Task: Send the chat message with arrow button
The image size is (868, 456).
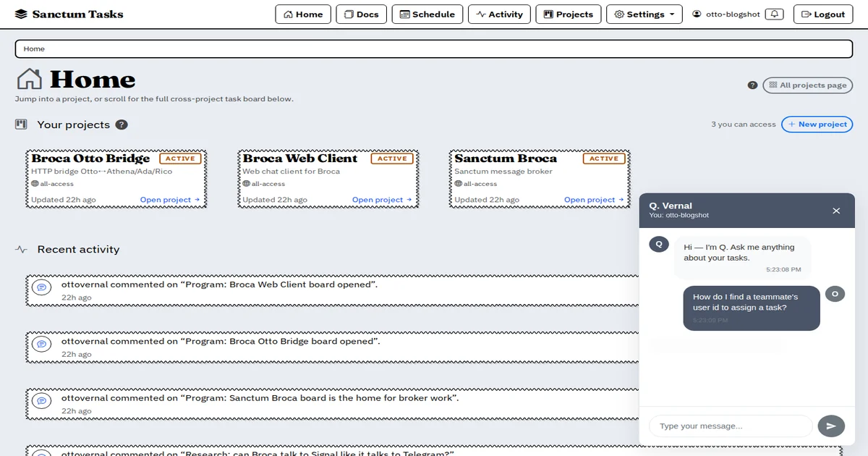Action: coord(831,426)
